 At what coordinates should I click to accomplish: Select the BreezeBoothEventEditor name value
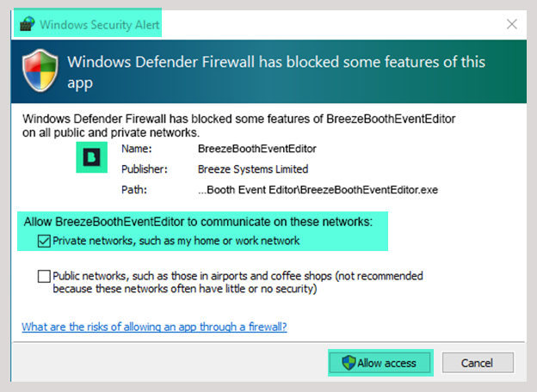(x=256, y=149)
